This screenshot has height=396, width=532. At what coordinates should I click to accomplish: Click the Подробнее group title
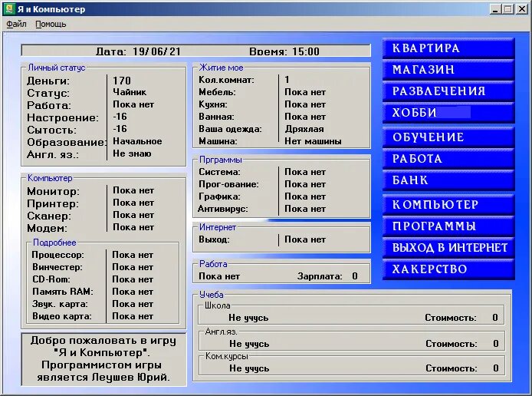click(x=54, y=243)
